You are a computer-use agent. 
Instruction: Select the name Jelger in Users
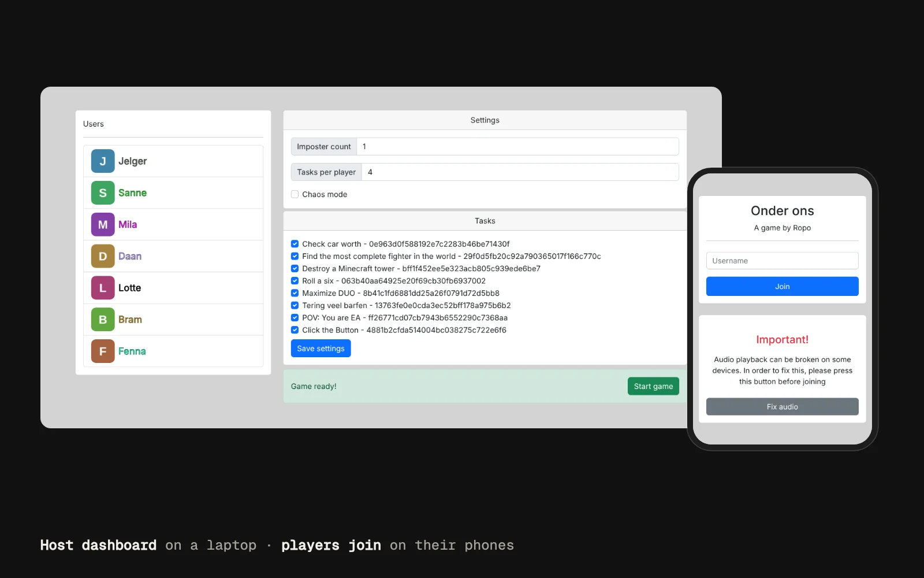tap(132, 161)
